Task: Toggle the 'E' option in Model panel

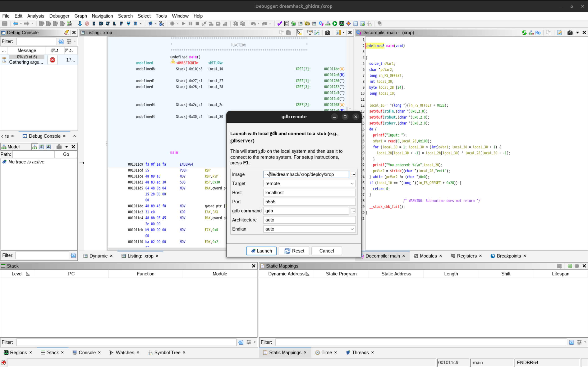Action: (41, 147)
